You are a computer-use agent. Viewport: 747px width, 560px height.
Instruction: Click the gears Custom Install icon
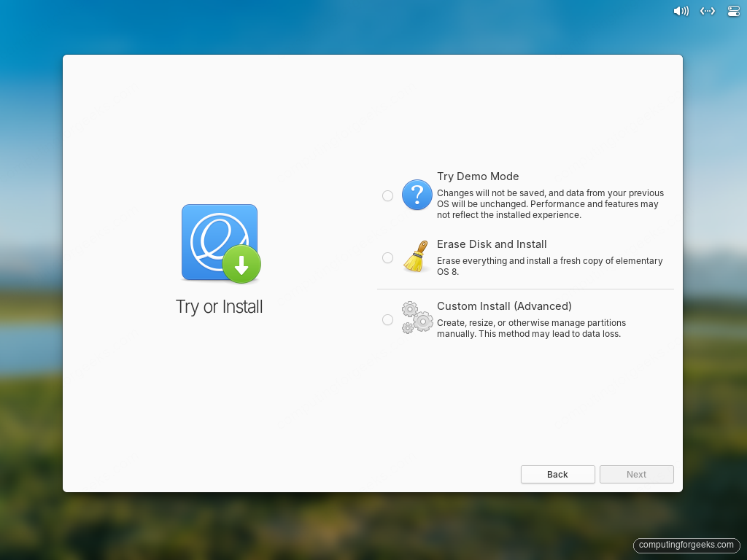click(417, 318)
